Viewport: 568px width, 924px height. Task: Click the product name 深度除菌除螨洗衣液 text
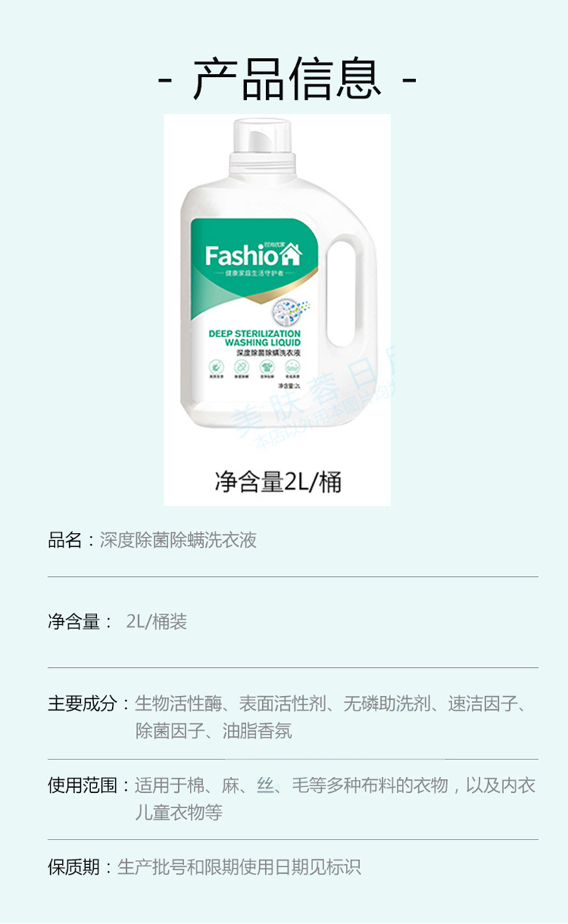pyautogui.click(x=178, y=540)
